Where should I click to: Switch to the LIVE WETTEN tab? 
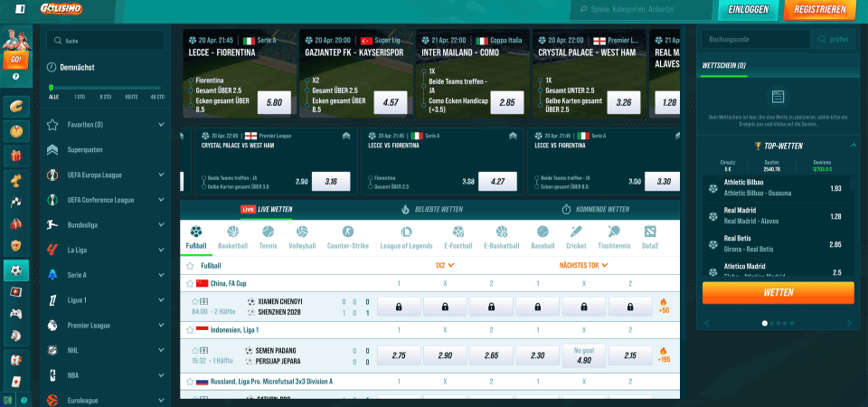pyautogui.click(x=266, y=209)
